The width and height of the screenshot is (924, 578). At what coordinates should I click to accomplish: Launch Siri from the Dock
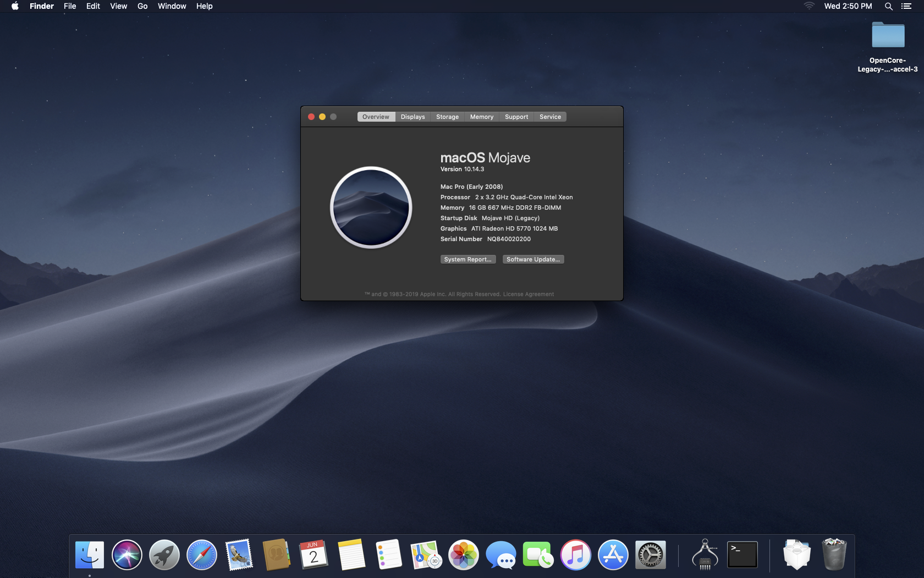(127, 555)
